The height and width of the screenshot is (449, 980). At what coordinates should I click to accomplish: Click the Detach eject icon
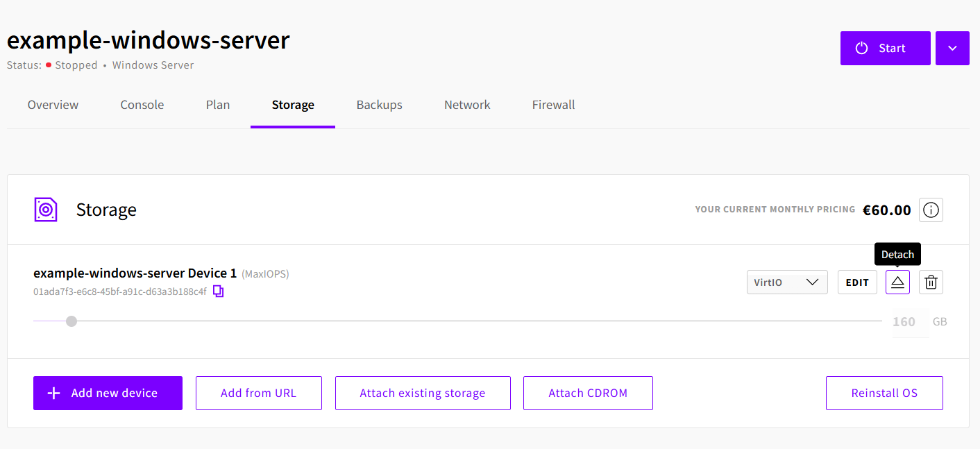897,282
